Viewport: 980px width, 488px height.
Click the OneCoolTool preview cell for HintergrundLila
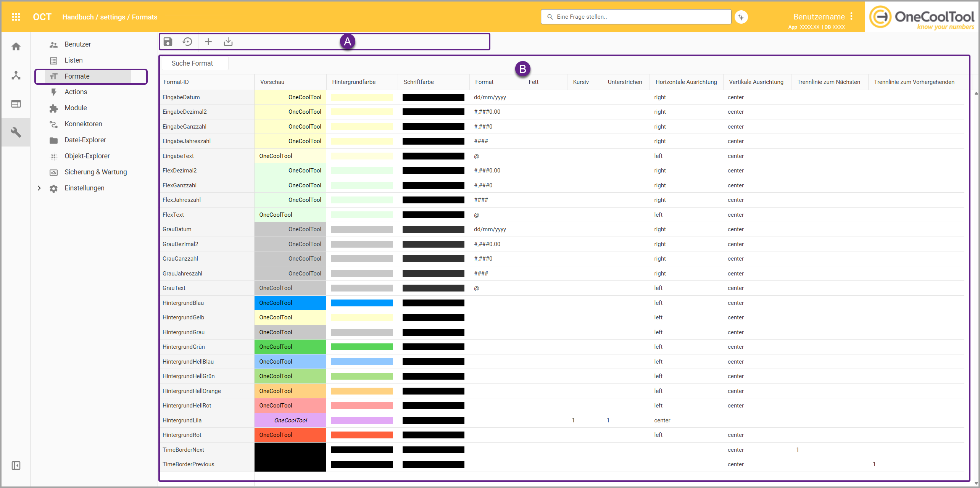(290, 420)
